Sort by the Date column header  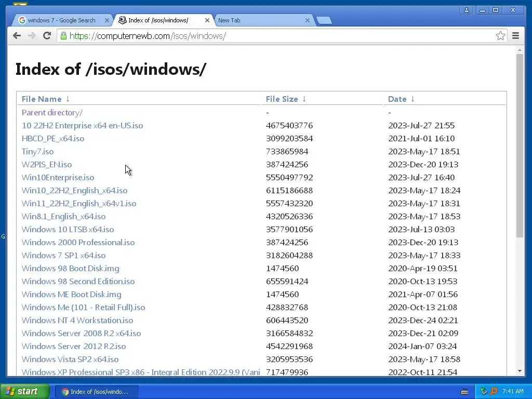point(397,99)
